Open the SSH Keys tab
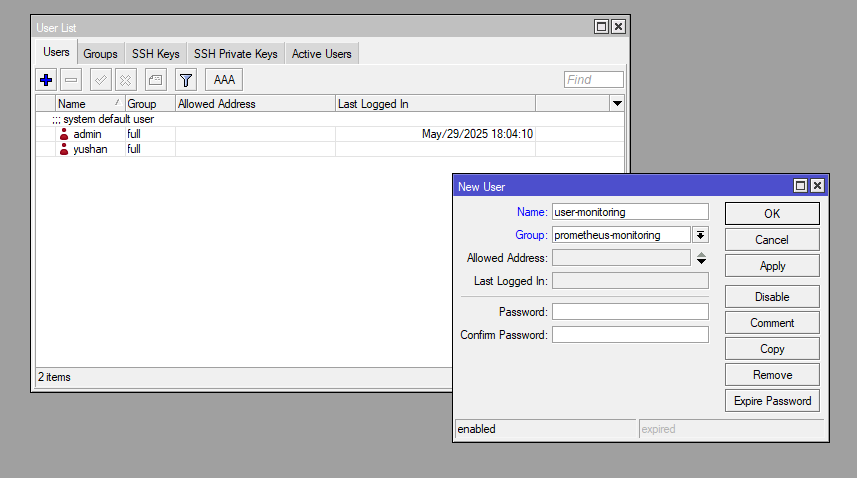The width and height of the screenshot is (857, 478). pyautogui.click(x=155, y=54)
